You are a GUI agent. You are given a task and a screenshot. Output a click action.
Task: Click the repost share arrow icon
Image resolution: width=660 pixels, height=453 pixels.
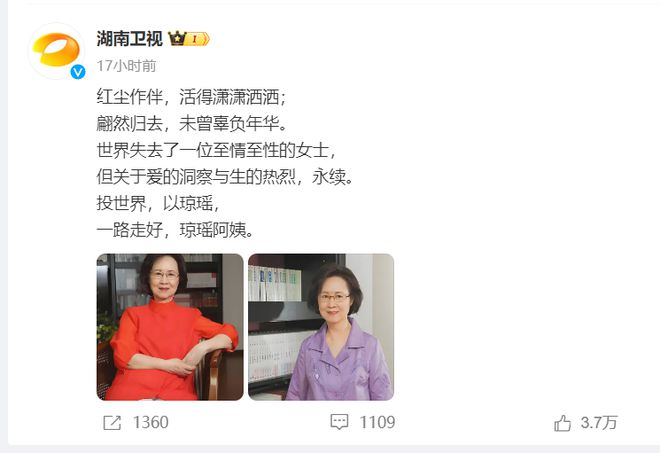pyautogui.click(x=112, y=423)
